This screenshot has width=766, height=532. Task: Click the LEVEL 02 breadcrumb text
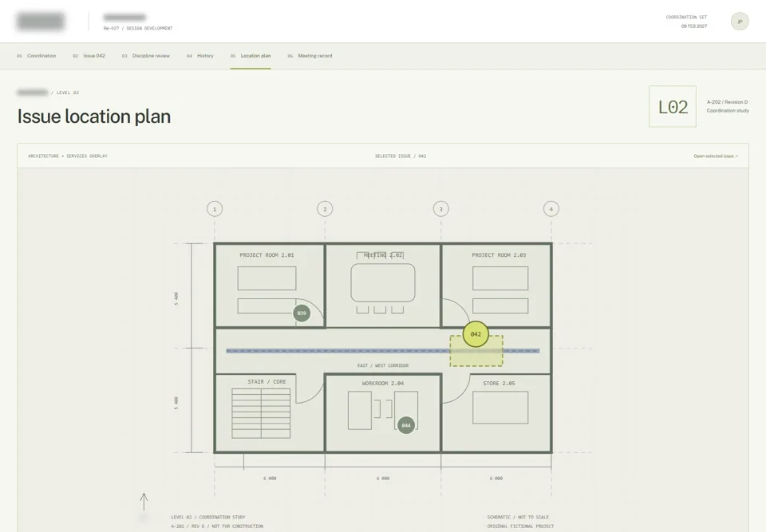67,93
